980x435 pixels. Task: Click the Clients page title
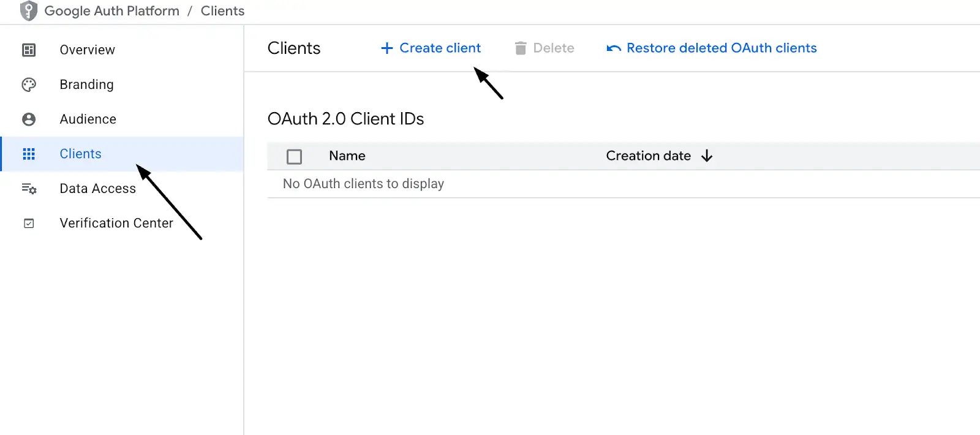[x=294, y=48]
